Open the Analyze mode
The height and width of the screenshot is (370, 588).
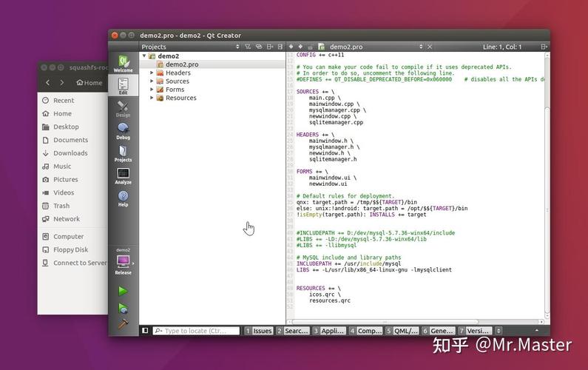pyautogui.click(x=123, y=176)
